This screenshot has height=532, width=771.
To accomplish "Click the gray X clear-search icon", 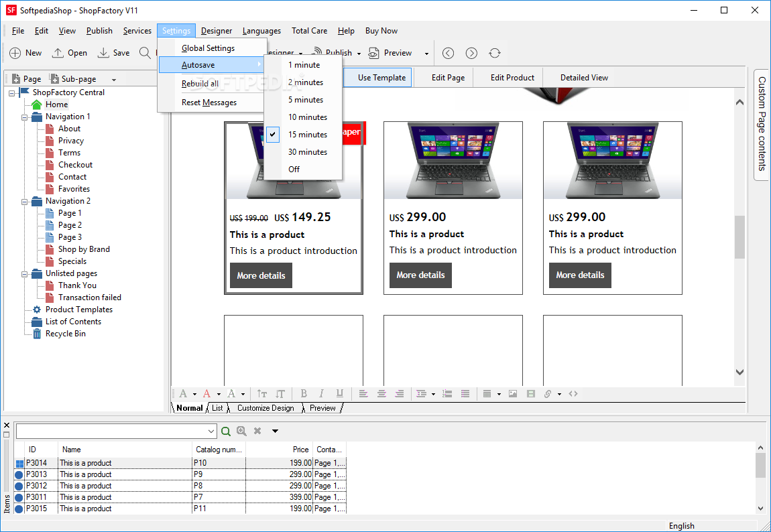I will pos(257,431).
